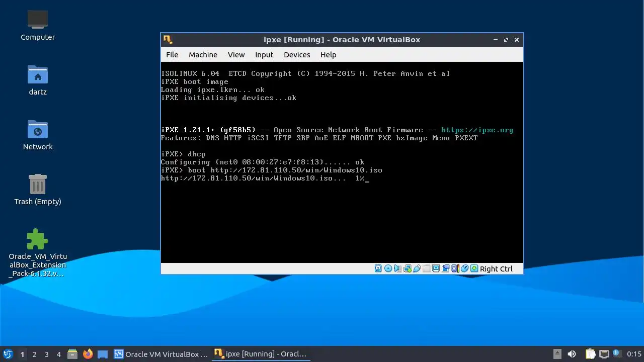The width and height of the screenshot is (644, 362).
Task: Open the Input menu
Action: point(264,55)
